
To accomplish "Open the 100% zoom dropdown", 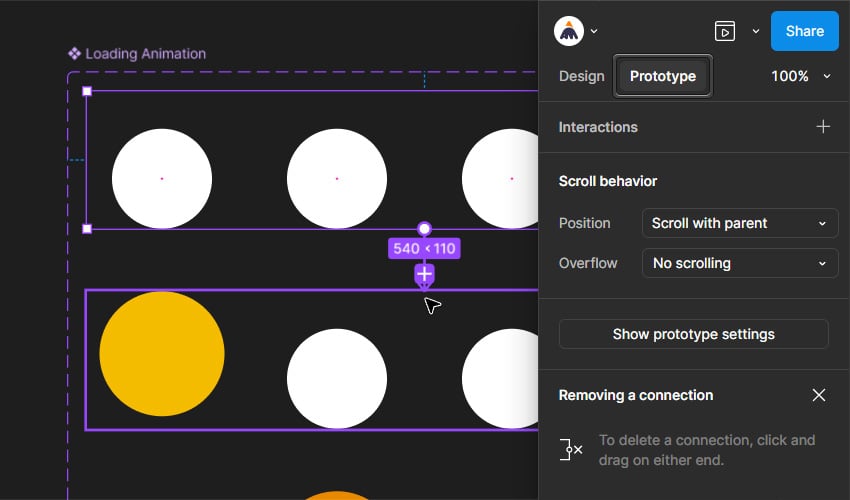I will tap(801, 76).
